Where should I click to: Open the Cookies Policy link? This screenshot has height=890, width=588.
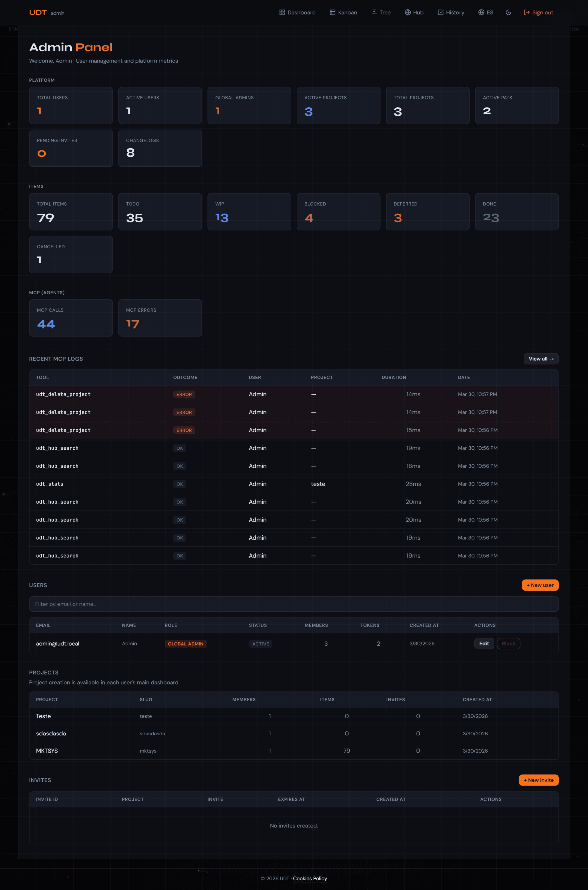coord(310,879)
